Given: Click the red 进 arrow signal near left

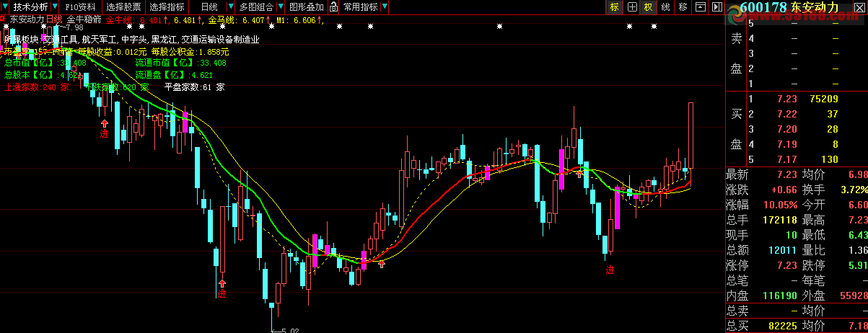Looking at the screenshot, I should (x=104, y=133).
